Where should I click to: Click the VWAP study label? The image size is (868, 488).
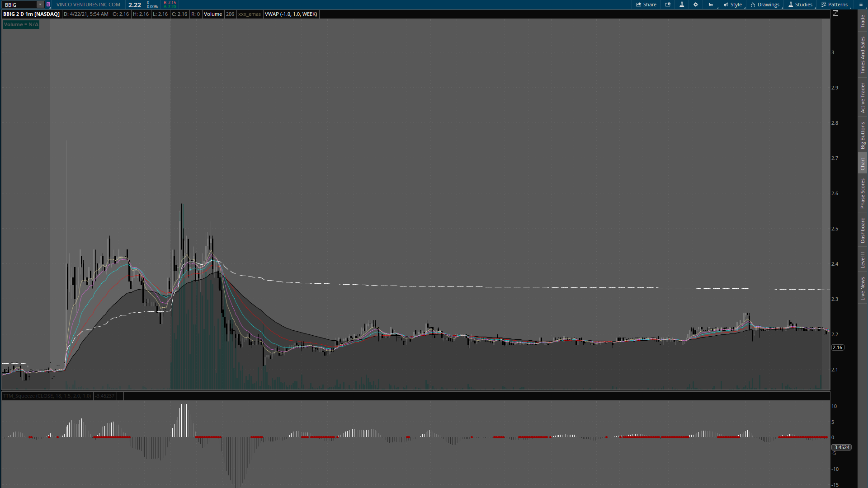[x=291, y=14]
